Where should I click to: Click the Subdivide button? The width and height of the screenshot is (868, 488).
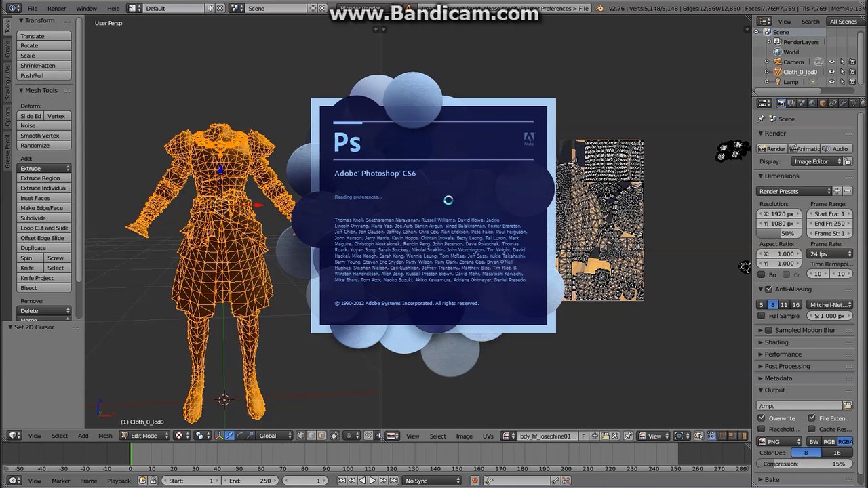(44, 218)
